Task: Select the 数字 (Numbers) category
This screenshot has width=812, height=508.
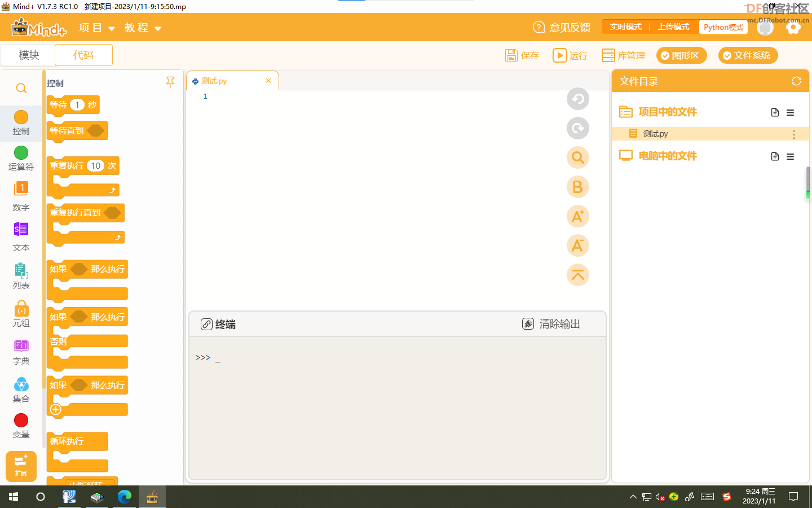Action: tap(21, 196)
